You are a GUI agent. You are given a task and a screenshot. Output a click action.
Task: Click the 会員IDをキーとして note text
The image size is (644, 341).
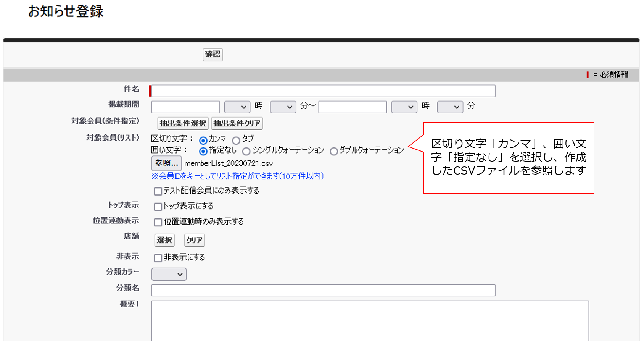coord(237,176)
